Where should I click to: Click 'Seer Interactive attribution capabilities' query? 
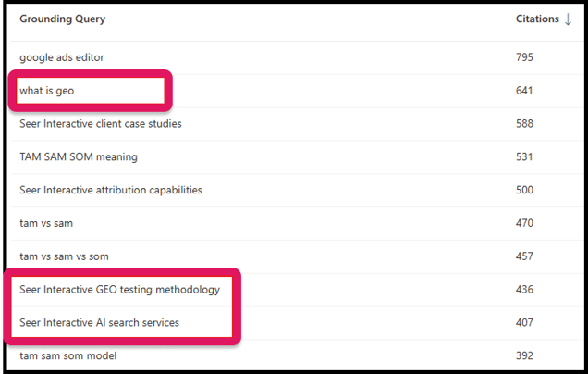click(111, 190)
